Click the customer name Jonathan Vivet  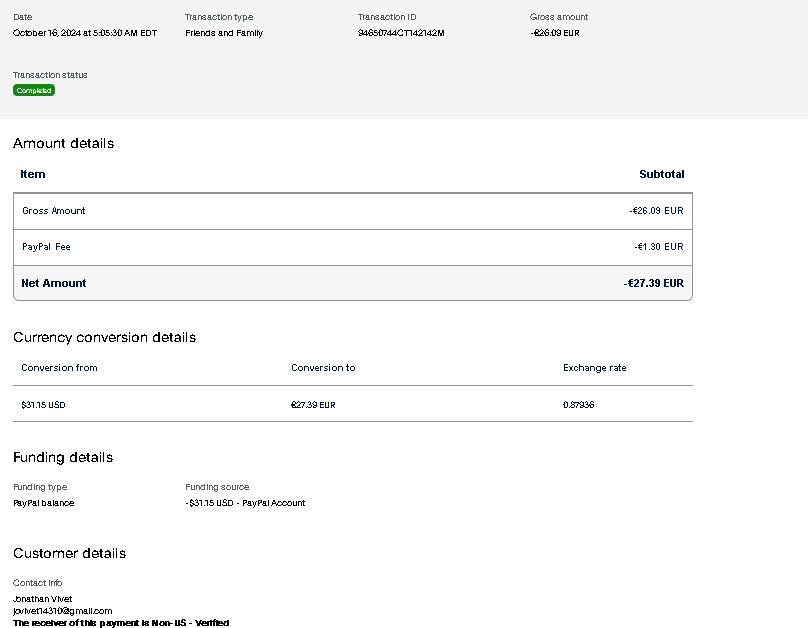[43, 599]
